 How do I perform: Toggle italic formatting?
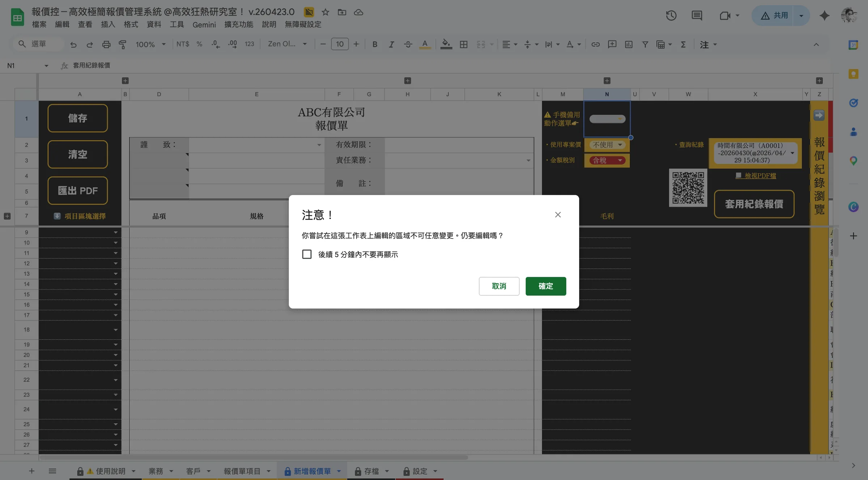(391, 44)
